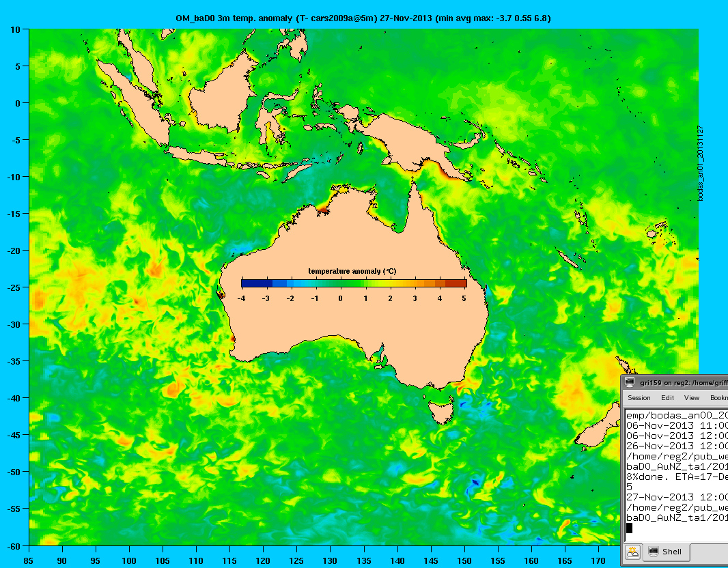The image size is (728, 568).
Task: Open the Edit menu in Konsole
Action: click(x=667, y=398)
